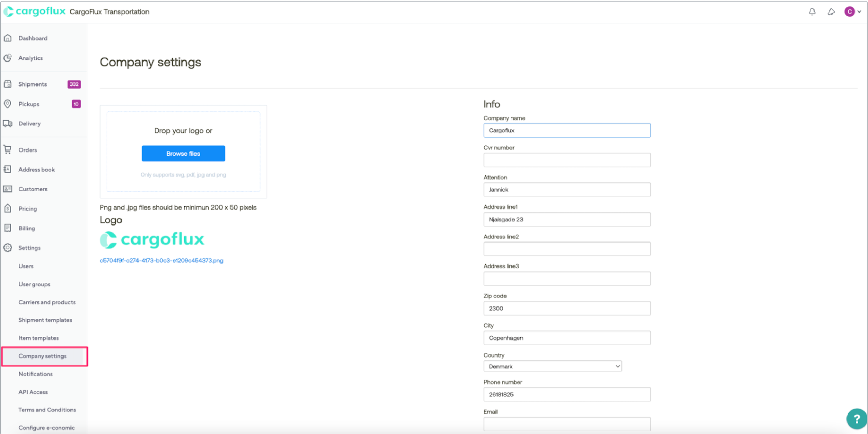
Task: Click Address line1 field with Njalsgade 23
Action: click(x=567, y=219)
